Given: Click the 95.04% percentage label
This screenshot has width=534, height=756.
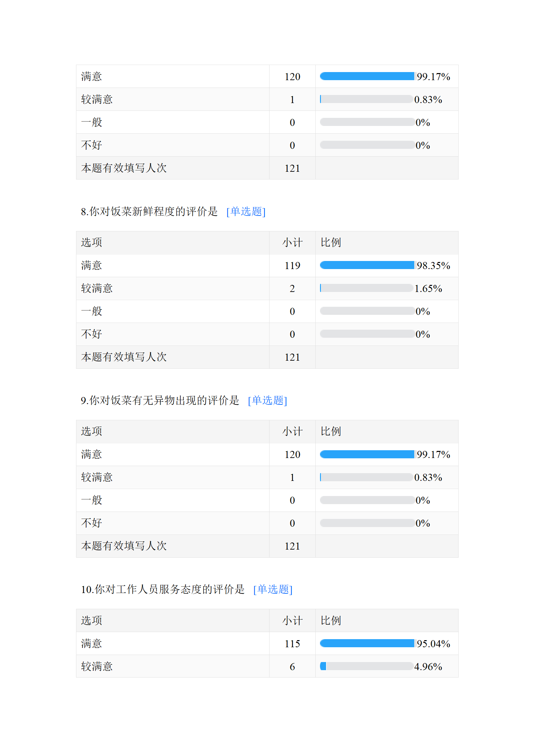Looking at the screenshot, I should (x=433, y=644).
